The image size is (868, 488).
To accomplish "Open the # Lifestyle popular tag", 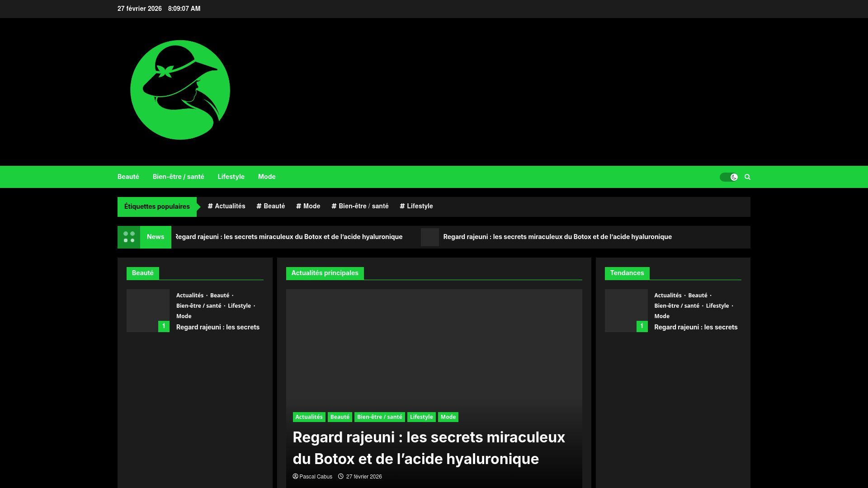I will (x=416, y=206).
